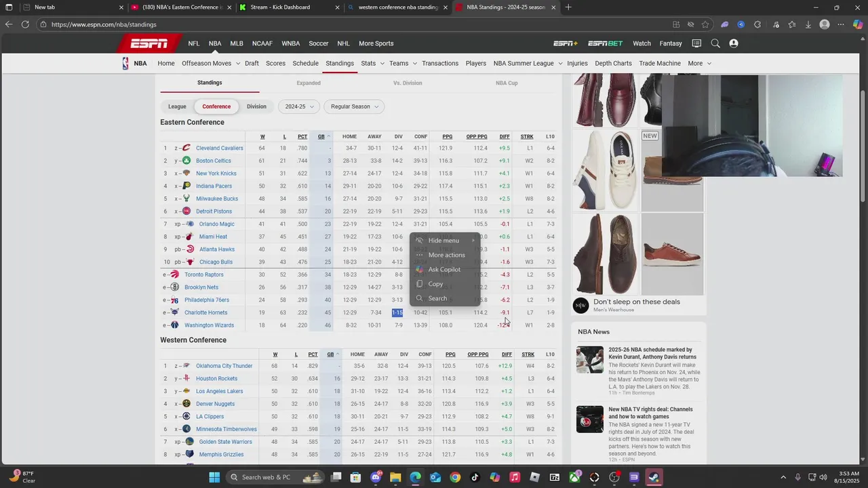The width and height of the screenshot is (868, 488).
Task: Open browser Settings and more ellipsis
Action: pos(841,24)
